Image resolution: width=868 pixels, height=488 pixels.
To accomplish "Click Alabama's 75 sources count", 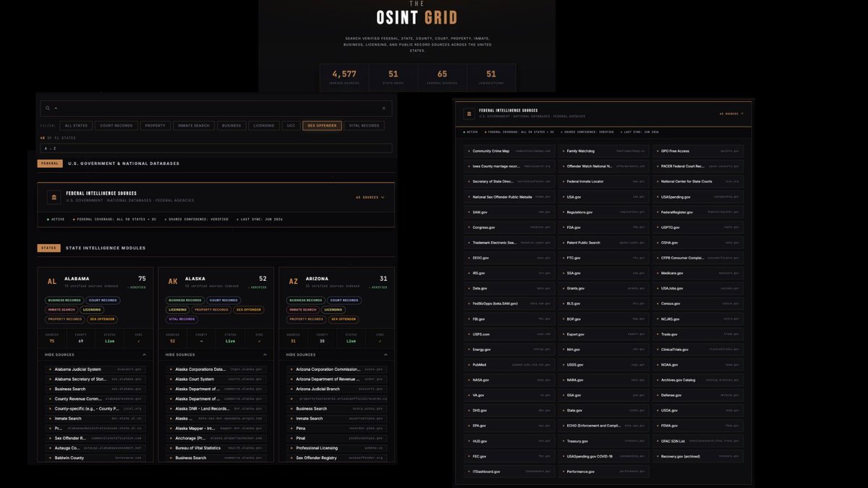I will 51,341.
